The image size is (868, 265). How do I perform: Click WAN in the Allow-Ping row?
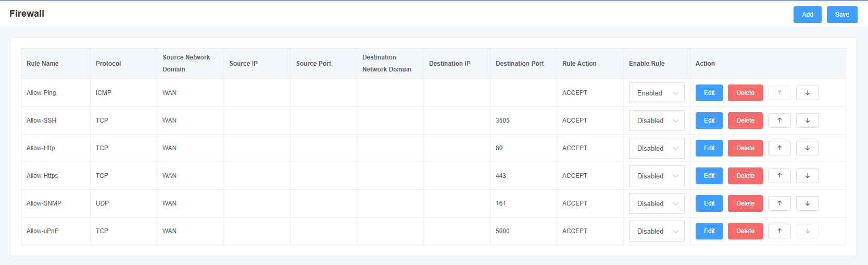pos(169,93)
